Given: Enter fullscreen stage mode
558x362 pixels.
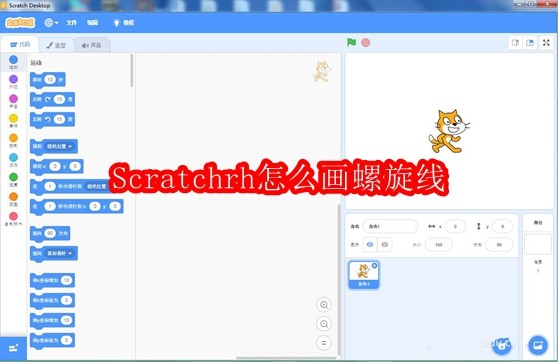Looking at the screenshot, I should tap(546, 43).
